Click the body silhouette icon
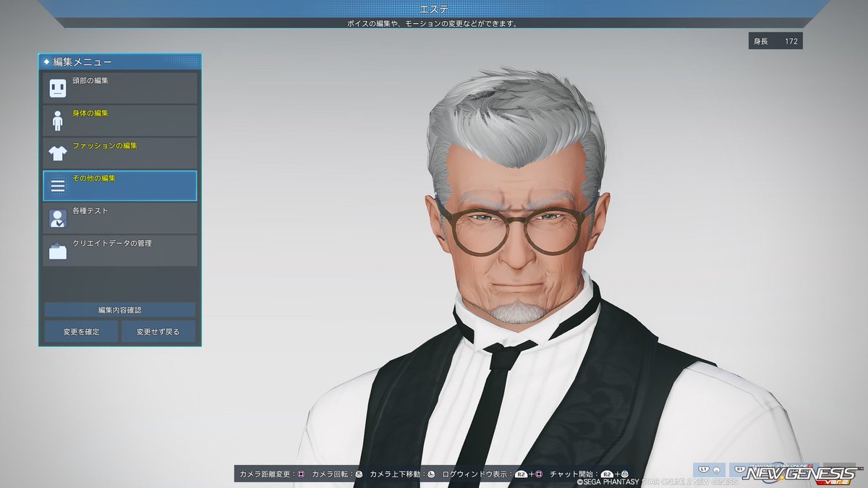868x488 pixels. pyautogui.click(x=58, y=121)
